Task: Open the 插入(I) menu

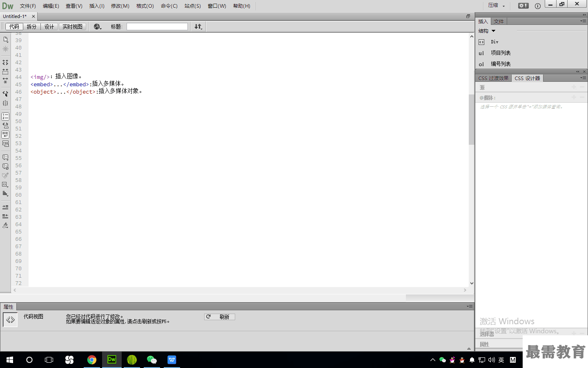Action: pos(97,6)
